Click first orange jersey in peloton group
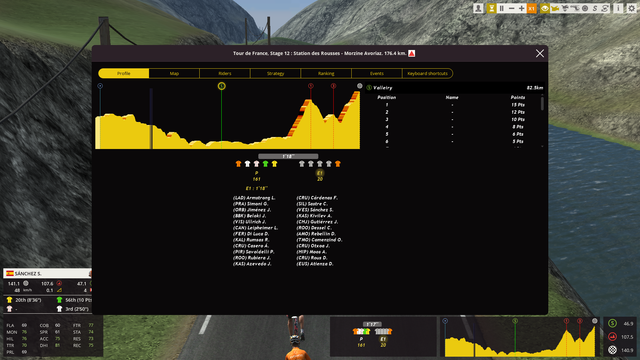Screen dimensions: 640x360 [x=238, y=164]
